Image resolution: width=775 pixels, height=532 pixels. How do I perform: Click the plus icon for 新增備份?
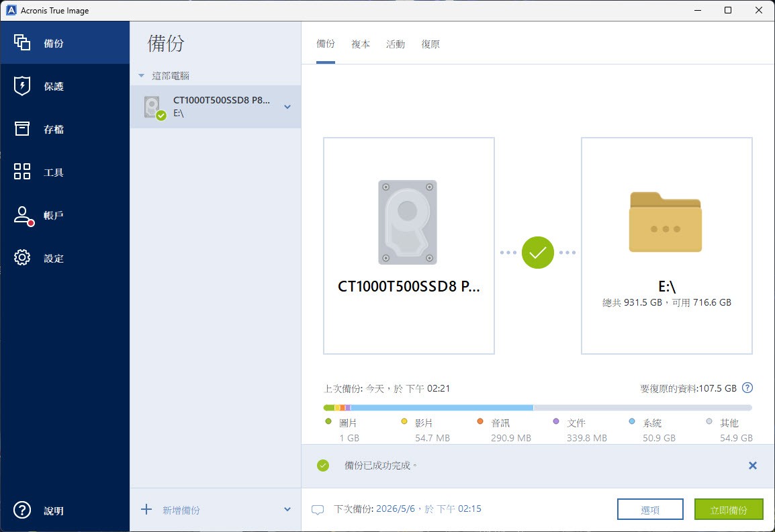click(x=146, y=509)
